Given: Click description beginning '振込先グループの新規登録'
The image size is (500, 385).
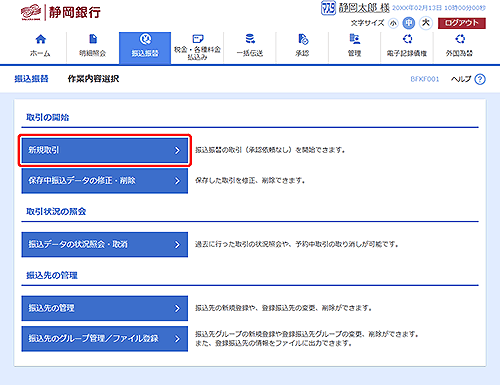Looking at the screenshot, I should pos(307,339).
